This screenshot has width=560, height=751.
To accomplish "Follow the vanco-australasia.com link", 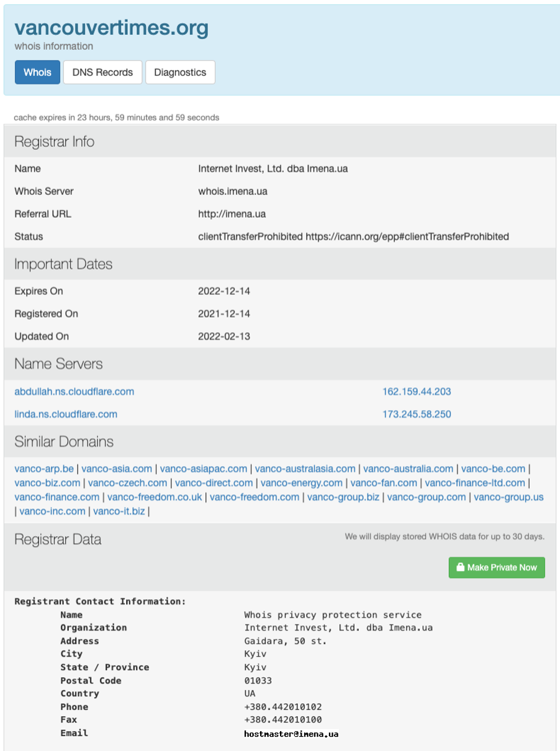I will click(x=305, y=469).
